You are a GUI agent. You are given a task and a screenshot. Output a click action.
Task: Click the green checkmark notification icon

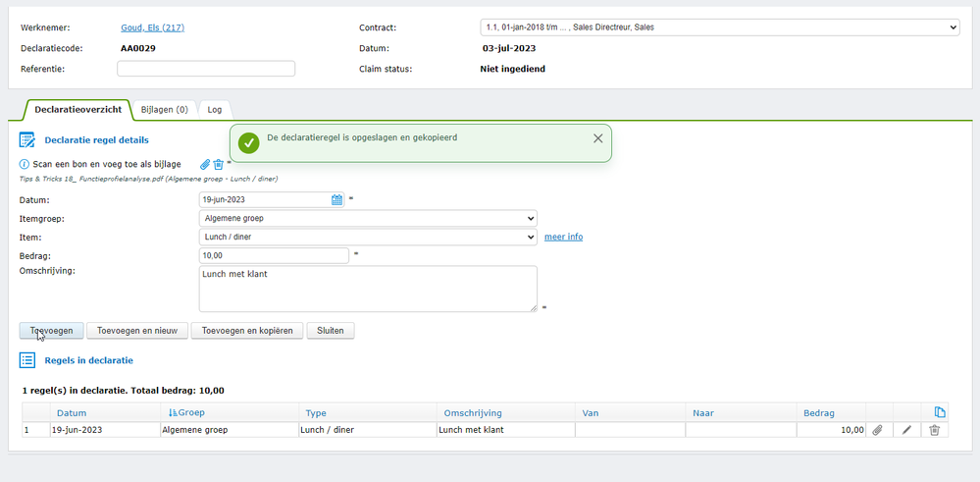coord(249,143)
